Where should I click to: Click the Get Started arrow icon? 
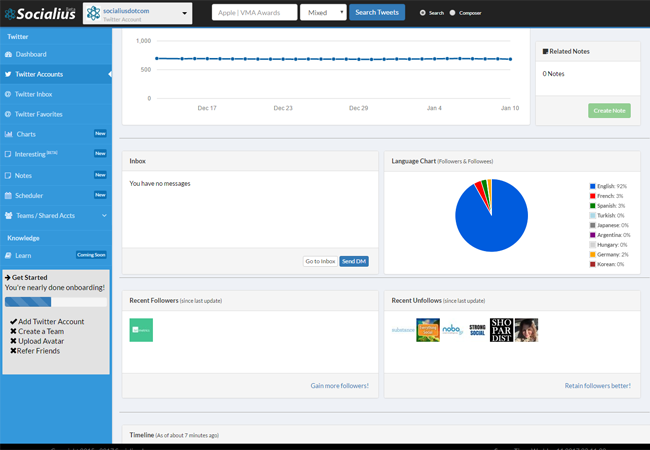tap(7, 277)
